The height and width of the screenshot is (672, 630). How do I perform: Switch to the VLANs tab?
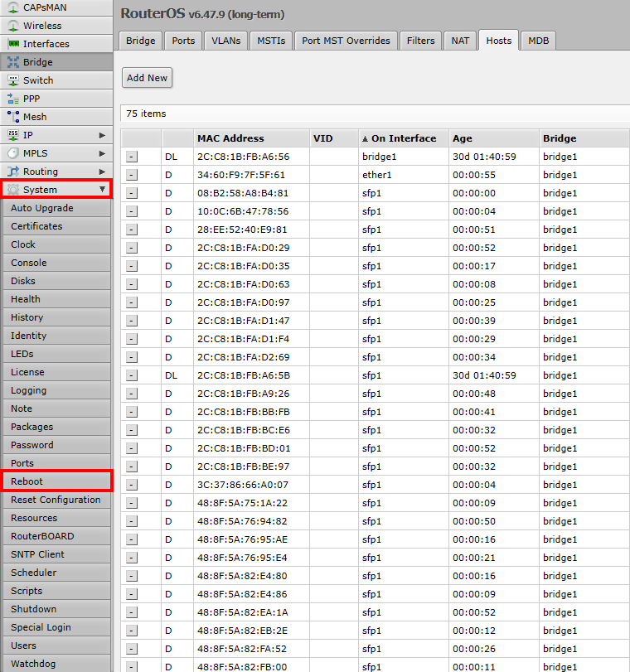pos(225,41)
